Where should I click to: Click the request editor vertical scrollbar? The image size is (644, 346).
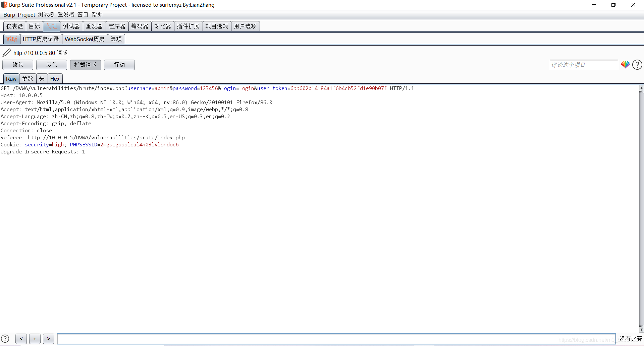click(x=641, y=209)
